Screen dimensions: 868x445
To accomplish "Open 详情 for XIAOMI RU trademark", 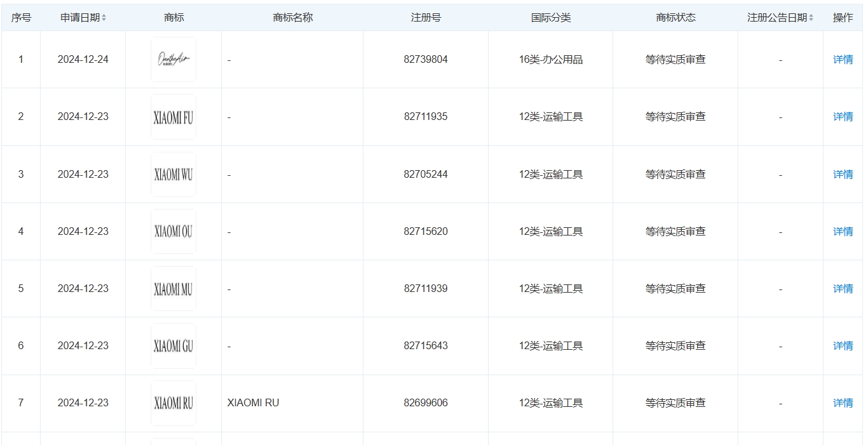I will pyautogui.click(x=842, y=402).
